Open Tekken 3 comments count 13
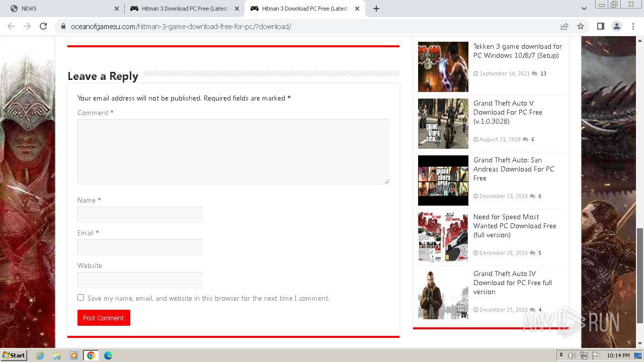The width and height of the screenshot is (644, 362). point(543,73)
